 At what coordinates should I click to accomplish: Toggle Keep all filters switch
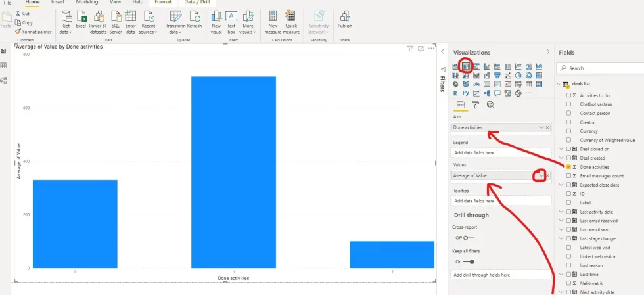pos(469,261)
